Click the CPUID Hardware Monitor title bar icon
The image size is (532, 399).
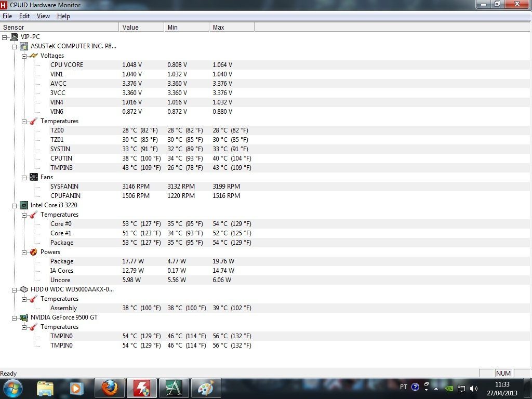coord(4,5)
